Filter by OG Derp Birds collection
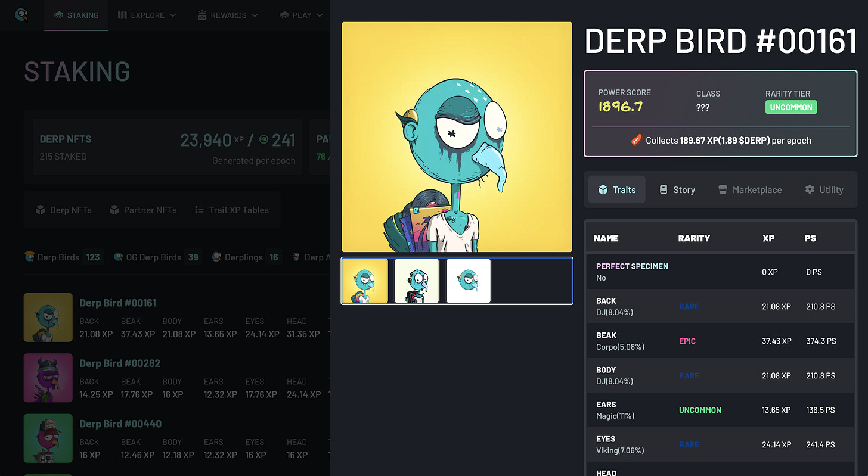 (157, 257)
